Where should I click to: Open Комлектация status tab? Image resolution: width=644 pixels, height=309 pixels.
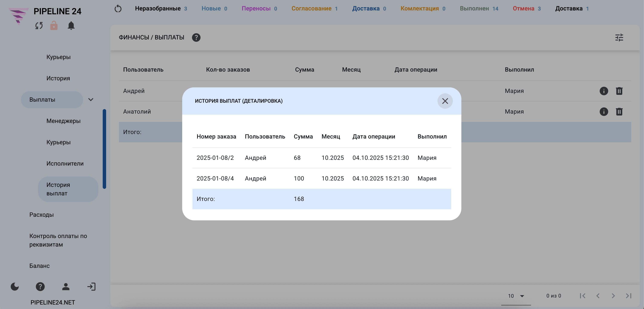(423, 9)
